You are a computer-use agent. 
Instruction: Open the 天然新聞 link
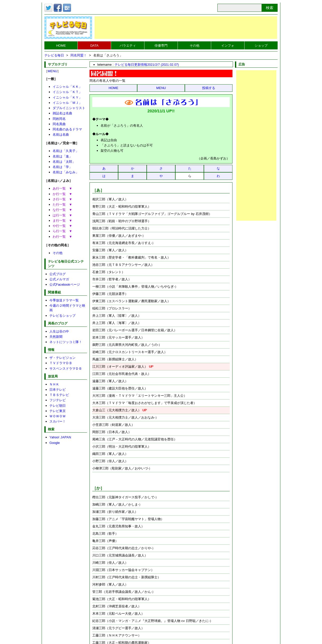point(56,337)
